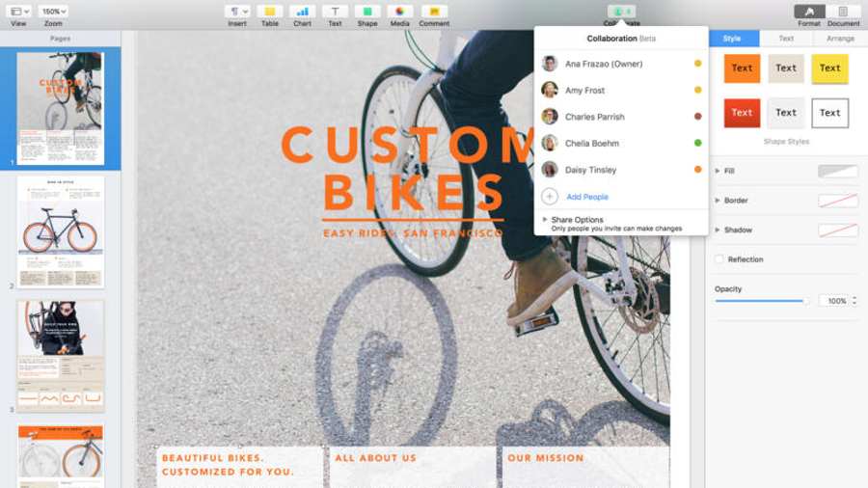Click Daisy Tinsley's orange color dot

click(697, 170)
